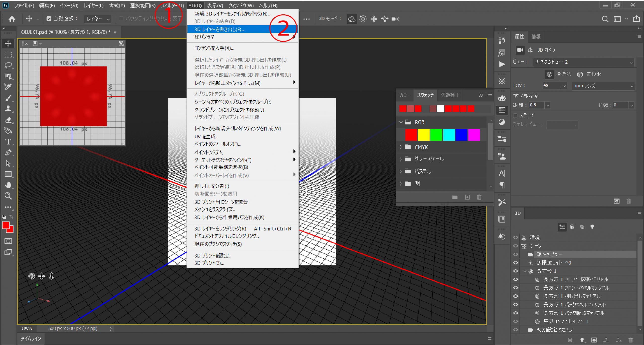Image resolution: width=644 pixels, height=345 pixels.
Task: Toggle visibility of シーン in 3D panel
Action: click(x=515, y=246)
